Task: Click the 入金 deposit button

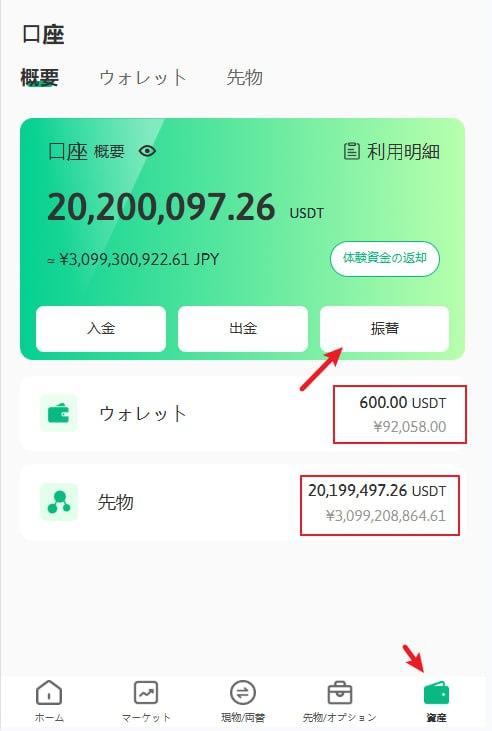Action: click(x=101, y=329)
